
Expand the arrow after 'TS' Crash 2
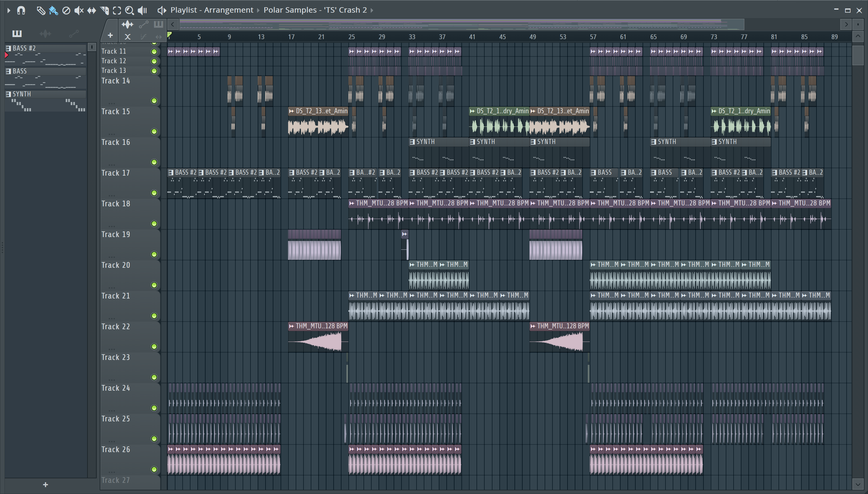coord(372,10)
